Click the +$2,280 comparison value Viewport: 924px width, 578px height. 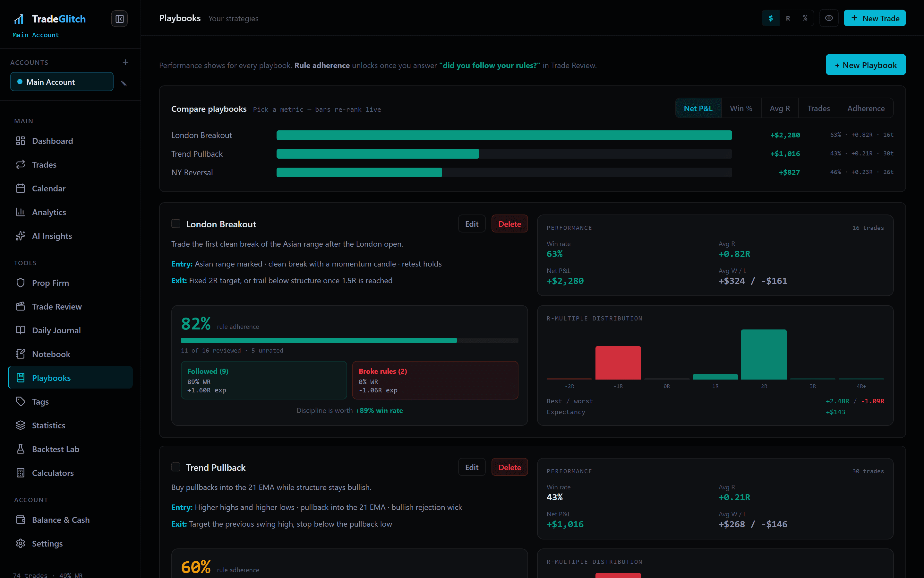click(785, 135)
